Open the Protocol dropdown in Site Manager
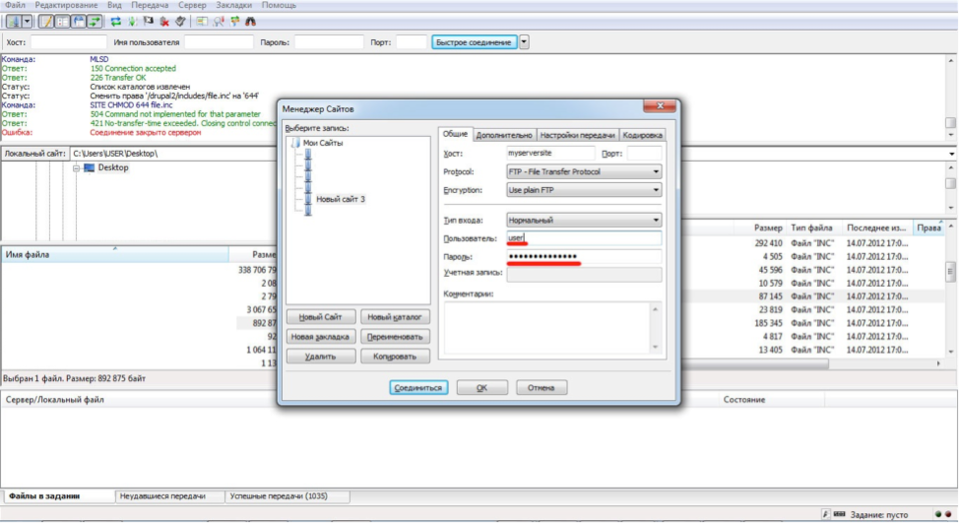 click(584, 172)
